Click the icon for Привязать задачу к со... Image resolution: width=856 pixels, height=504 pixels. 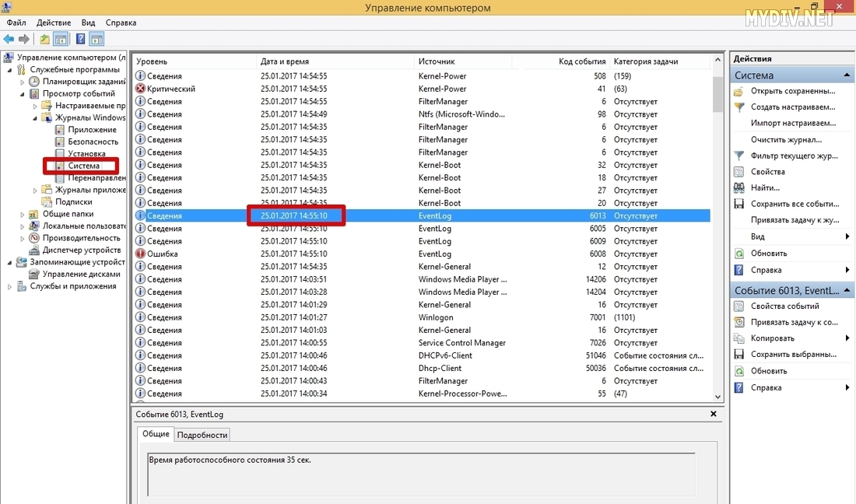(x=738, y=322)
